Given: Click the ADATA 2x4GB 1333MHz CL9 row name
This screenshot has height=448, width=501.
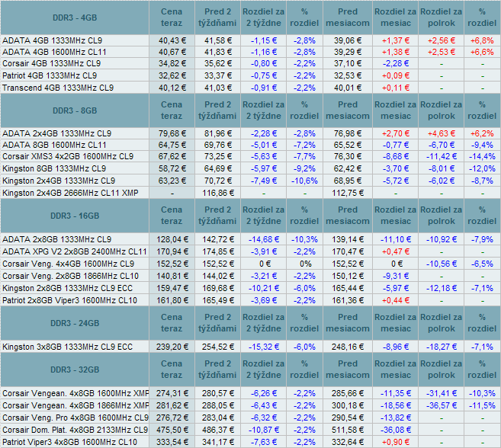Looking at the screenshot, I should [57, 133].
